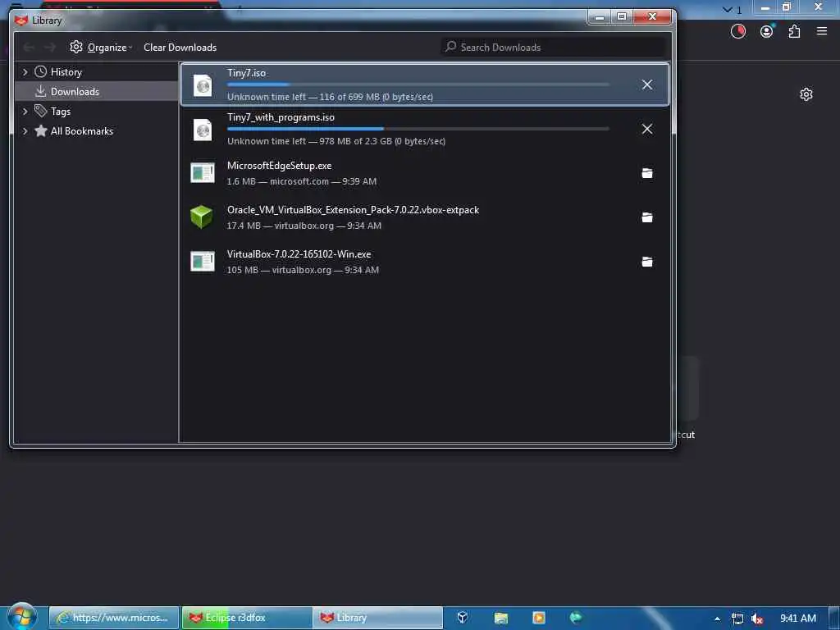
Task: Click the Tiny7.iso download progress bar
Action: (418, 84)
